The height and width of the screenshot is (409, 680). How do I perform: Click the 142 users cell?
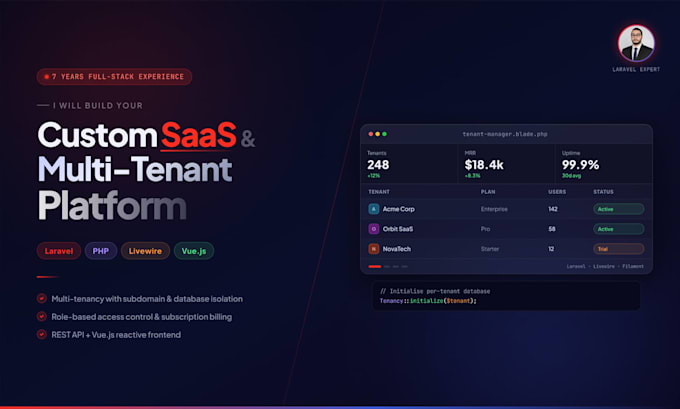[x=553, y=209]
